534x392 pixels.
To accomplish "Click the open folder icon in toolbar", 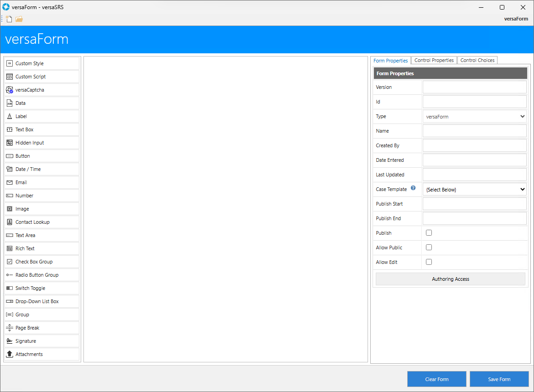I will (19, 19).
